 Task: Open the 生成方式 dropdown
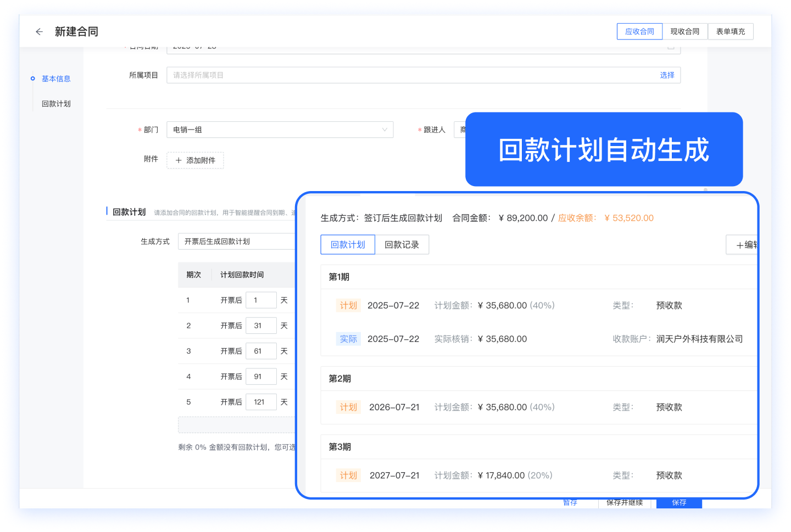[x=236, y=242]
